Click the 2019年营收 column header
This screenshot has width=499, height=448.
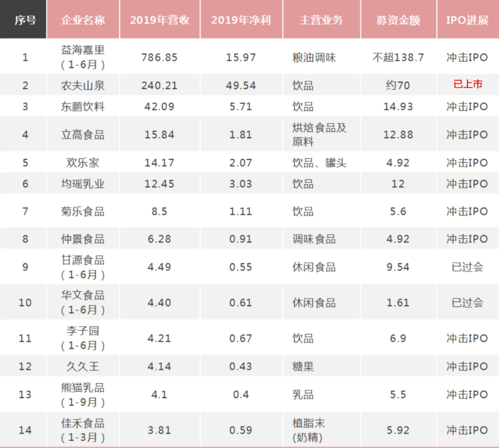coord(160,19)
